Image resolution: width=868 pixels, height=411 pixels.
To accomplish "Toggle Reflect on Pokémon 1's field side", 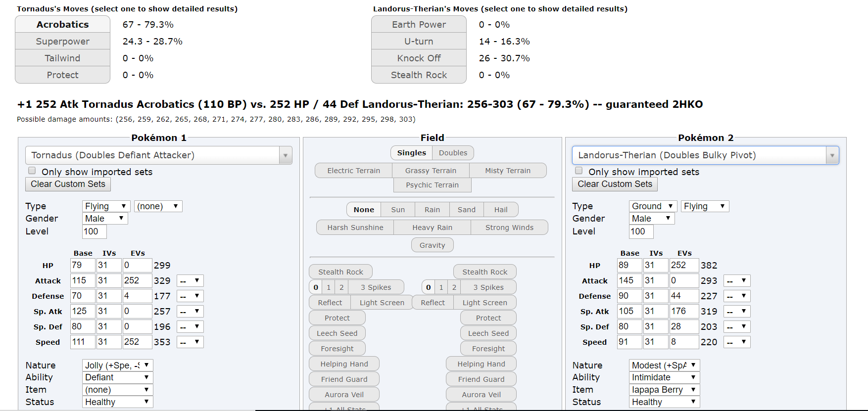I will [330, 303].
